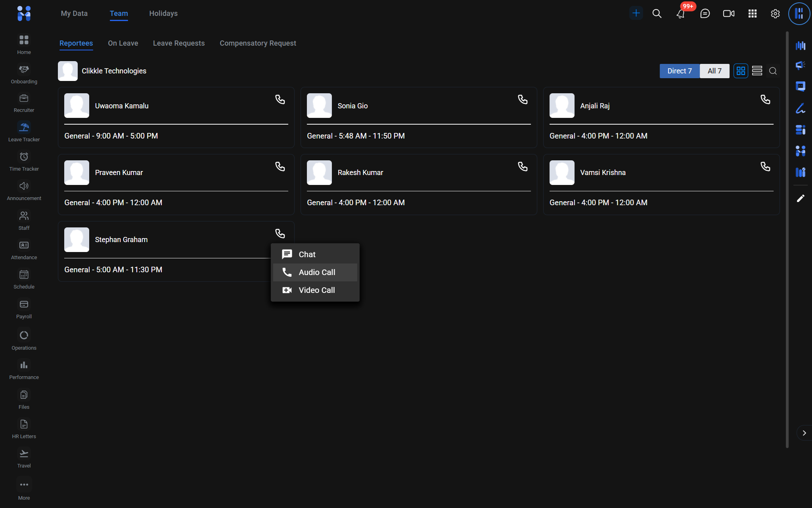Open Payroll in the sidebar
The image size is (812, 508).
pos(24,309)
